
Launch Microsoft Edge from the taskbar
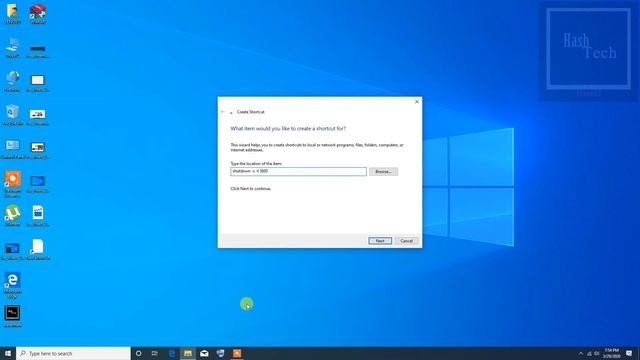point(171,353)
